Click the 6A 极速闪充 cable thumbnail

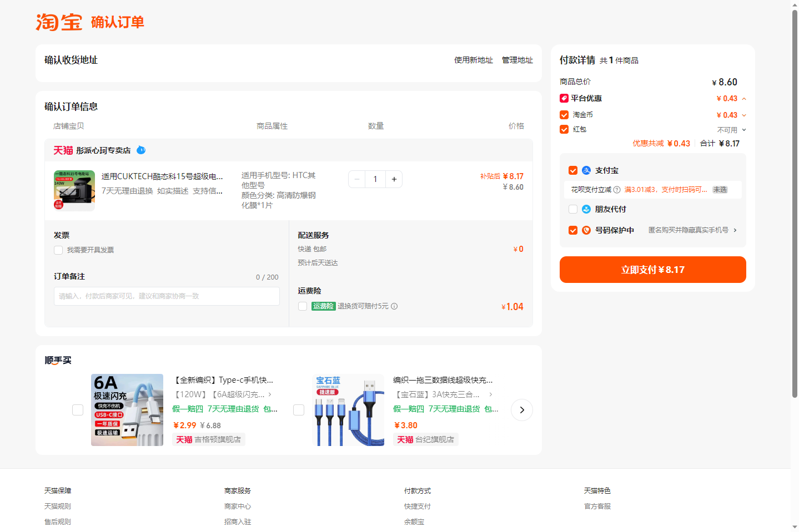click(127, 410)
